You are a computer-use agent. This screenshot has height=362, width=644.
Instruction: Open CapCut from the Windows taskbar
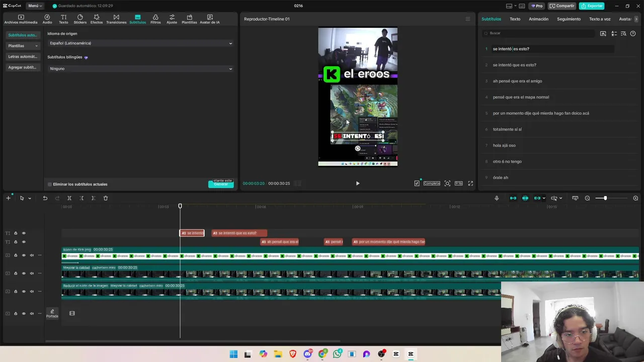point(411,354)
